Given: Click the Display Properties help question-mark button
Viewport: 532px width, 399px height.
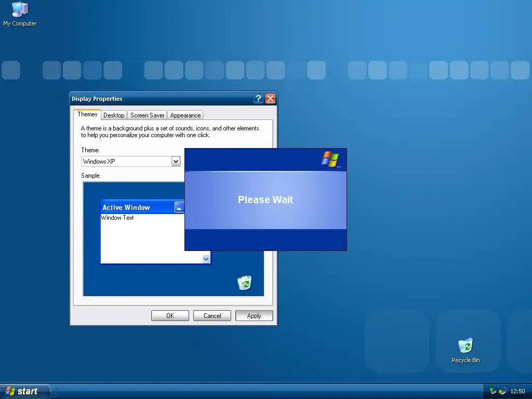Looking at the screenshot, I should [258, 98].
